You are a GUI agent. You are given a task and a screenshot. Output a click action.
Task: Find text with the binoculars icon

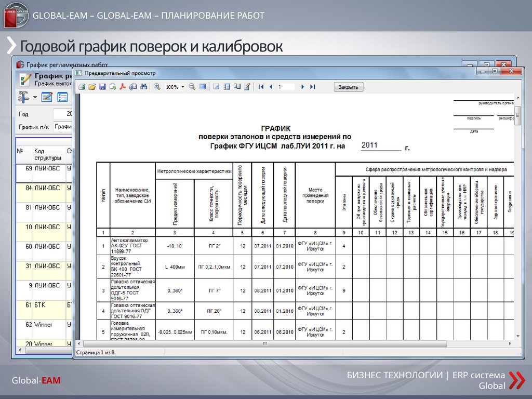click(143, 87)
